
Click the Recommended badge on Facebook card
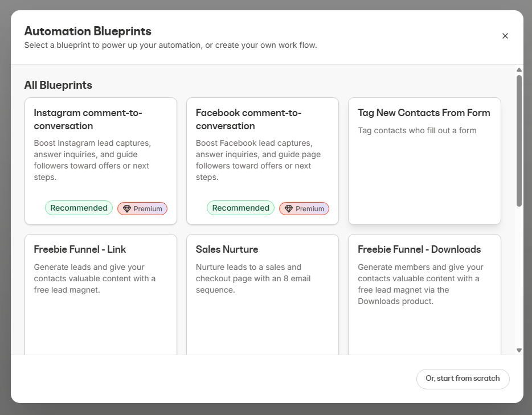(240, 208)
